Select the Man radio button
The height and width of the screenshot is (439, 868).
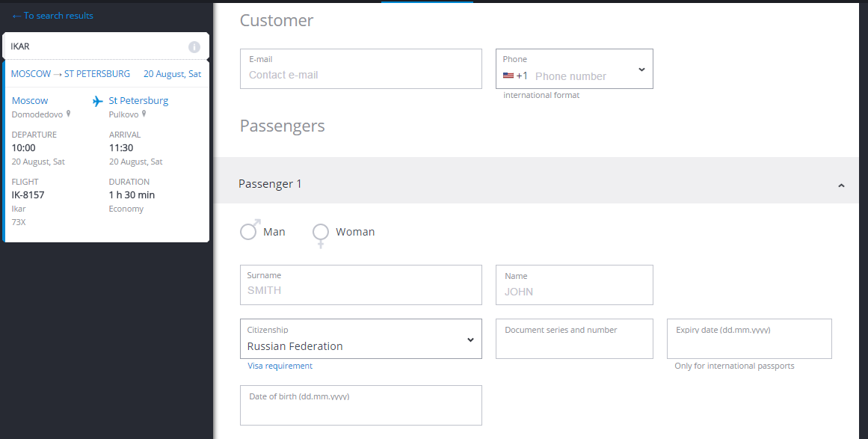point(249,231)
